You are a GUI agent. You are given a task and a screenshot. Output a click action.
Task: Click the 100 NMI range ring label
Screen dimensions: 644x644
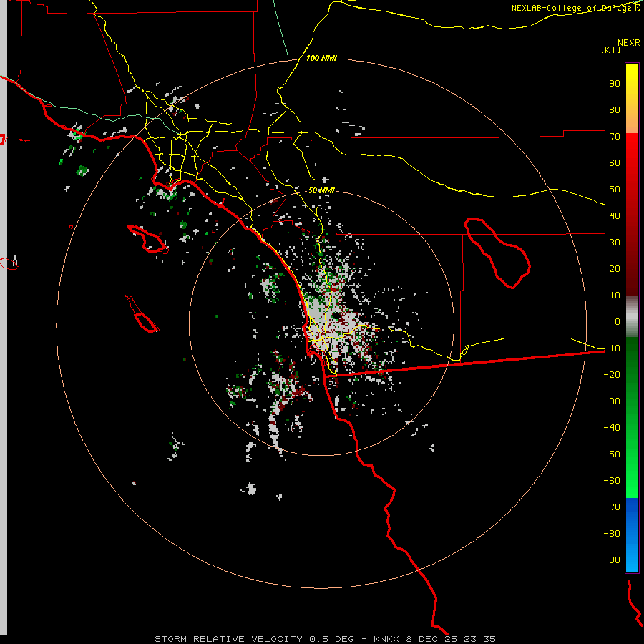point(321,58)
